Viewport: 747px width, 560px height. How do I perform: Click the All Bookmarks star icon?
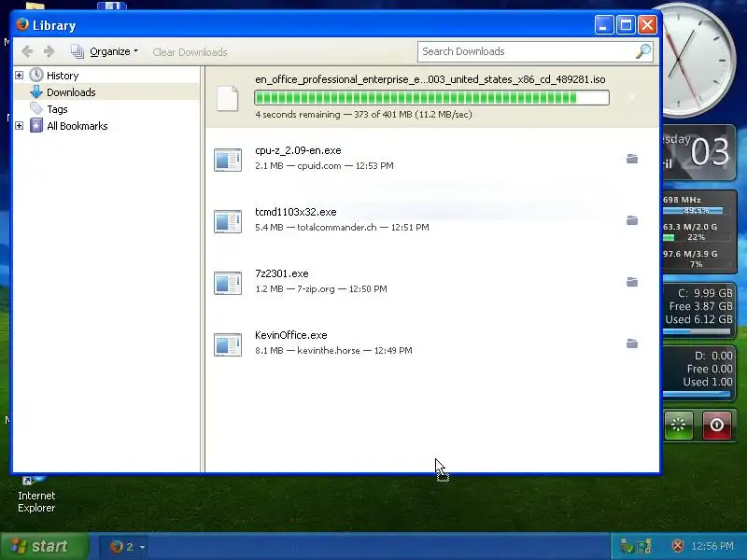[x=36, y=126]
